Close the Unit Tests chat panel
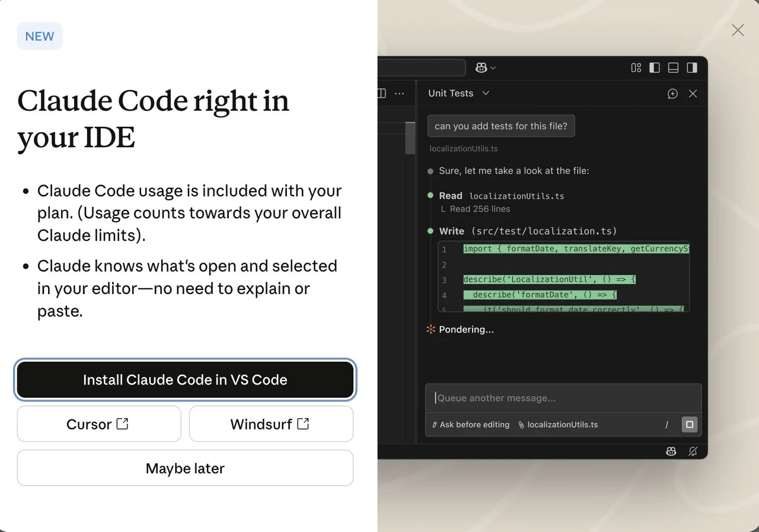The height and width of the screenshot is (532, 759). click(x=693, y=94)
